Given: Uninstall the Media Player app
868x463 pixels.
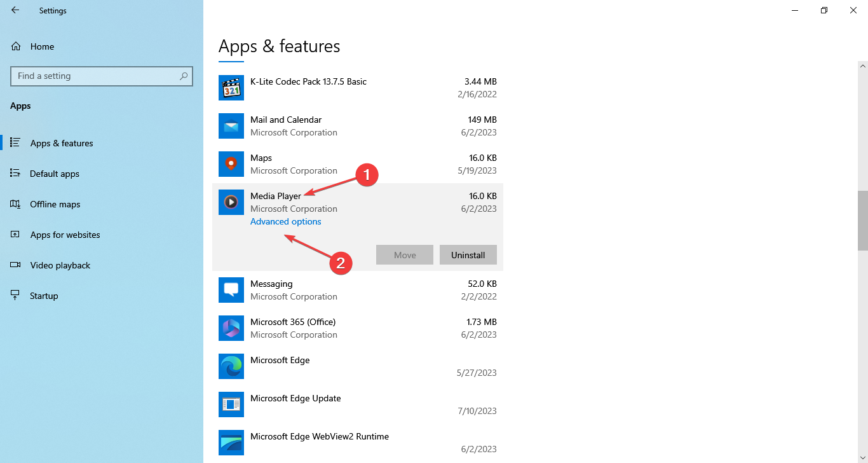Looking at the screenshot, I should point(468,255).
